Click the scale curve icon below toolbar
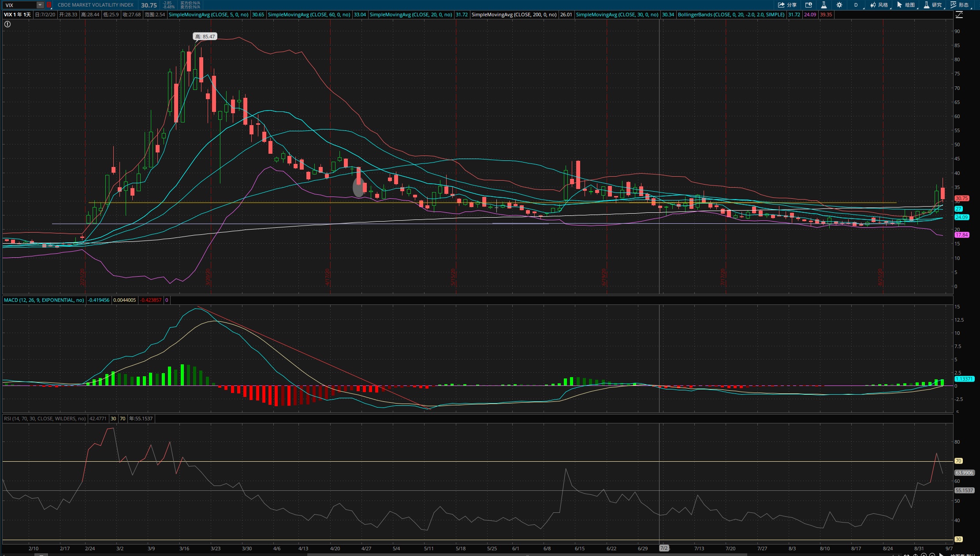This screenshot has height=556, width=980. point(959,15)
